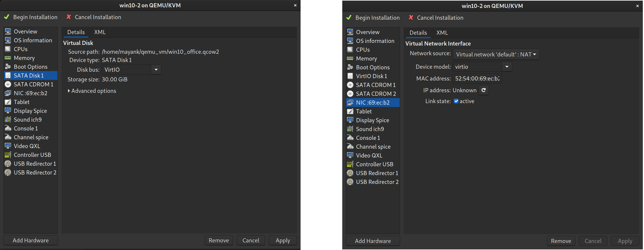644x250 pixels.
Task: Click OS information icon in left window
Action: point(8,40)
